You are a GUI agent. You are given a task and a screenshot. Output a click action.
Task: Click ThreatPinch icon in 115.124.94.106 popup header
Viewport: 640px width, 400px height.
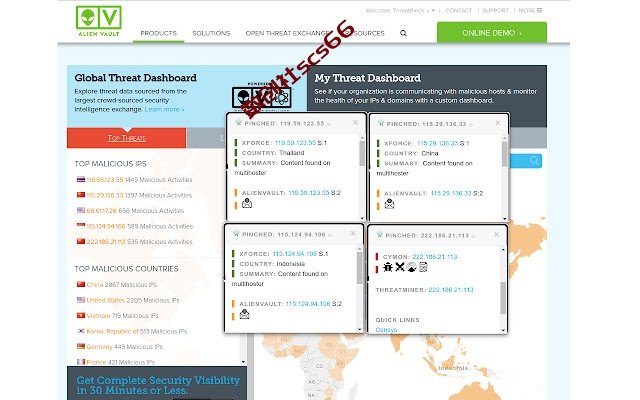tap(236, 233)
